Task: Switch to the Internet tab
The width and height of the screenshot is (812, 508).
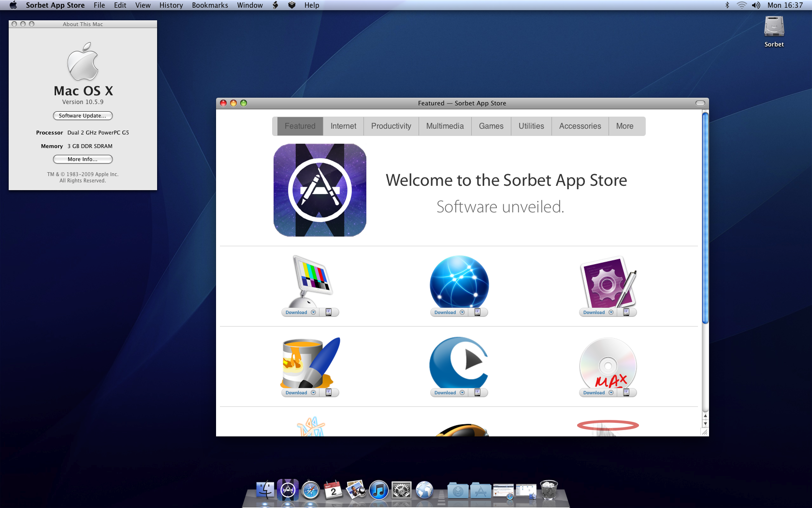Action: [x=343, y=126]
